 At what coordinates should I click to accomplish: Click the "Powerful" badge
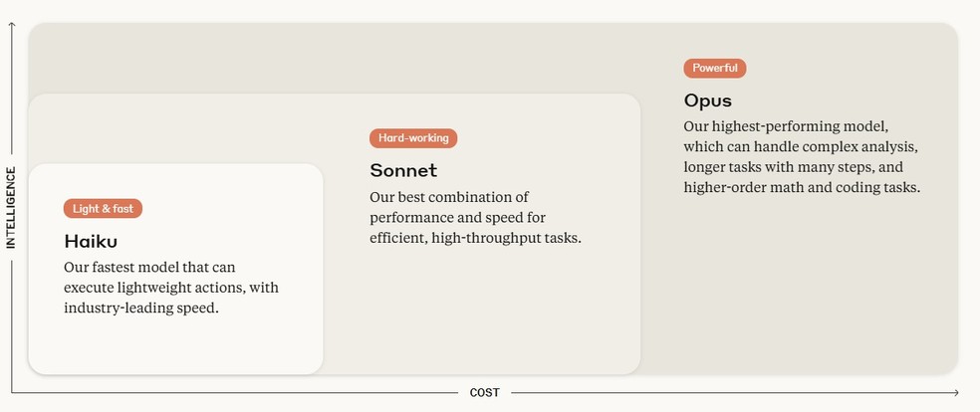[x=714, y=69]
